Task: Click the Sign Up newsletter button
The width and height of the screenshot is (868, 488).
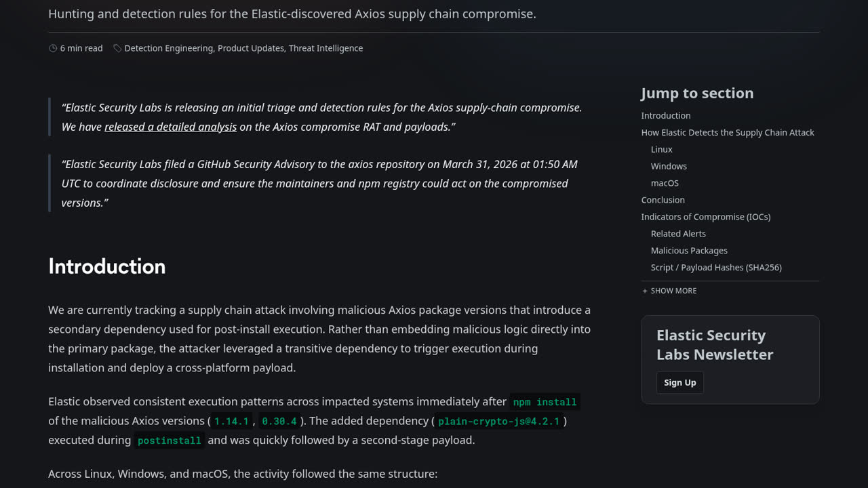Action: point(680,382)
